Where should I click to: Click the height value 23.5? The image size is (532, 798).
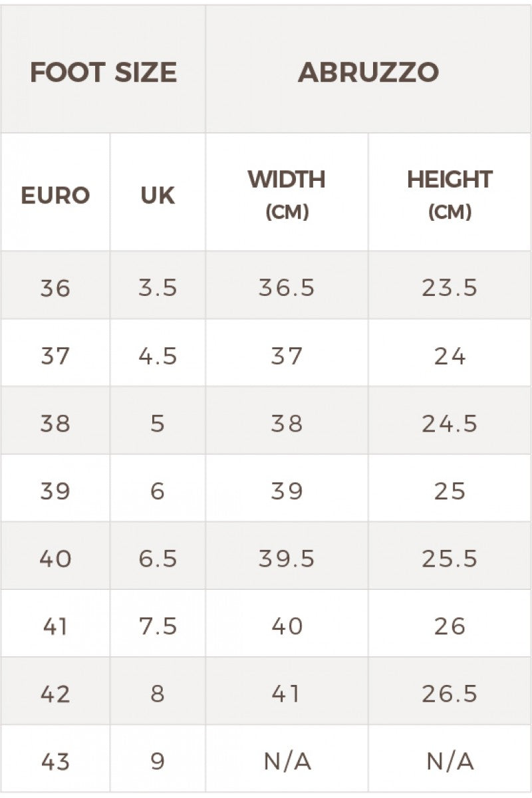(x=450, y=288)
